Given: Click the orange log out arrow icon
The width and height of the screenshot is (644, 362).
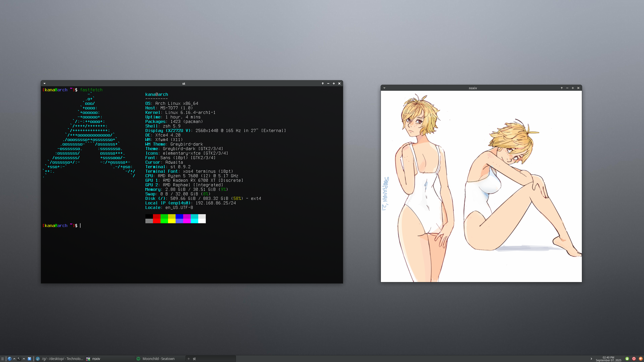Looking at the screenshot, I should pos(641,359).
